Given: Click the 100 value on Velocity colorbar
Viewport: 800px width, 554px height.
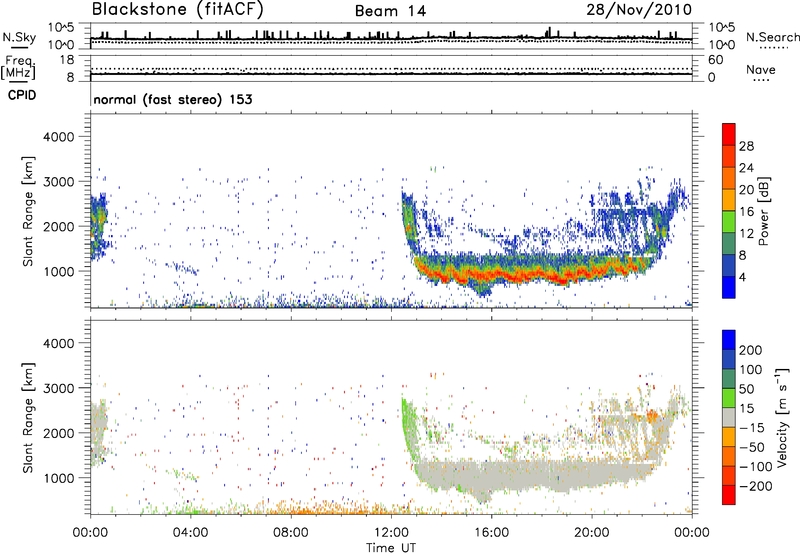Looking at the screenshot, I should (x=751, y=369).
